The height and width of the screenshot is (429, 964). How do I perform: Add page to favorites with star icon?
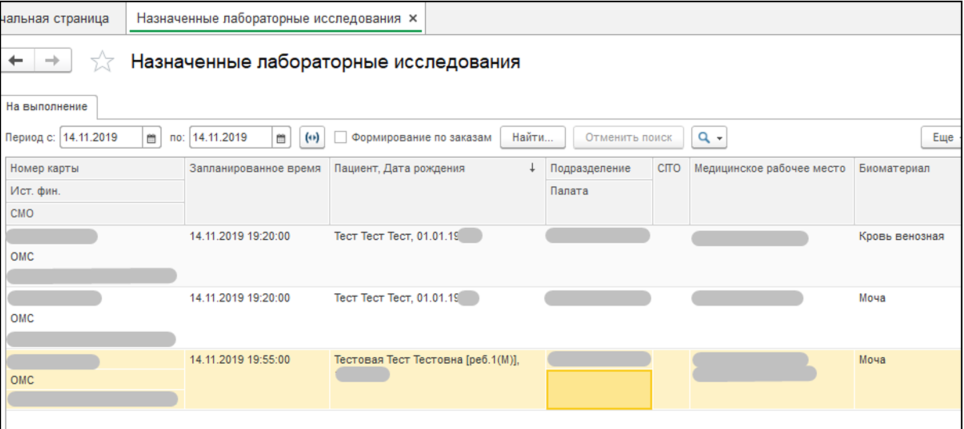tap(101, 63)
